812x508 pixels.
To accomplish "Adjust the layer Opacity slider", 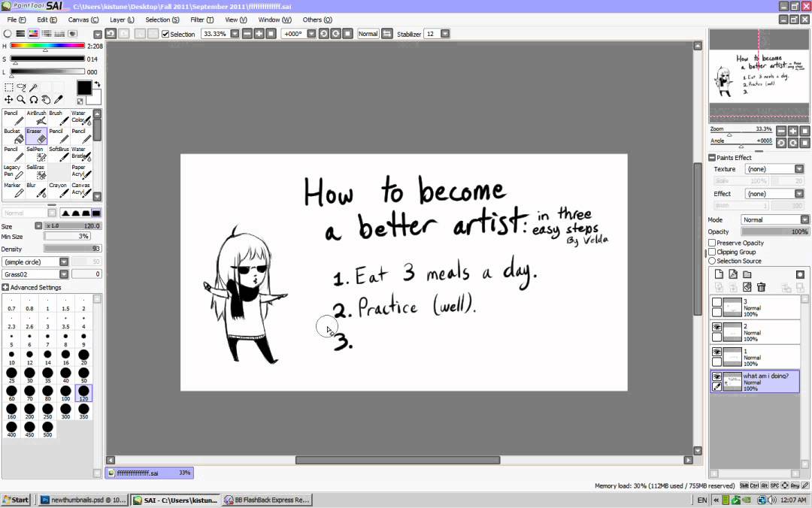I will click(x=774, y=231).
